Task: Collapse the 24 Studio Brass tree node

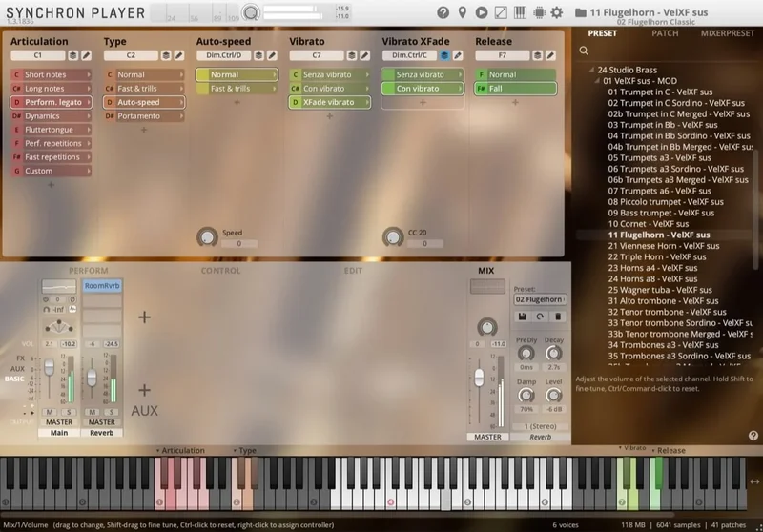Action: pos(591,70)
